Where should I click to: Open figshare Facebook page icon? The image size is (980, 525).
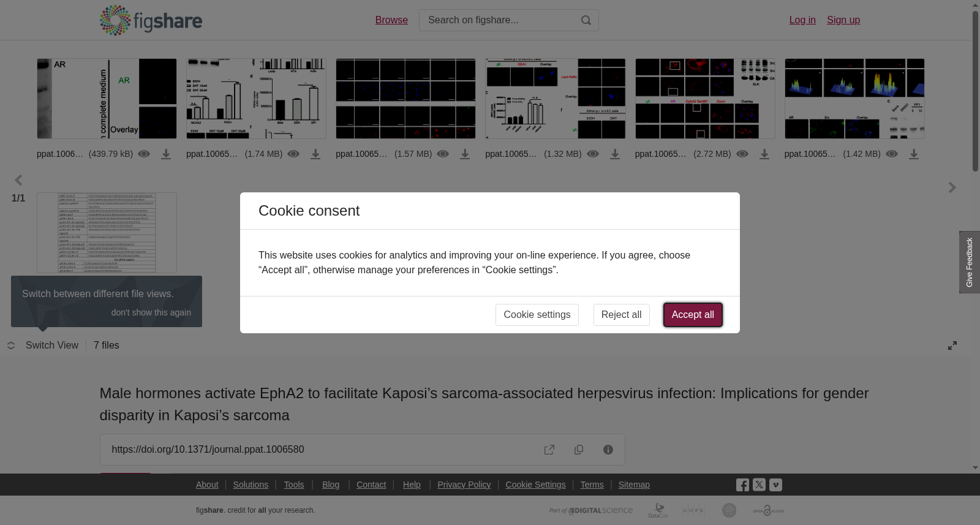point(742,485)
